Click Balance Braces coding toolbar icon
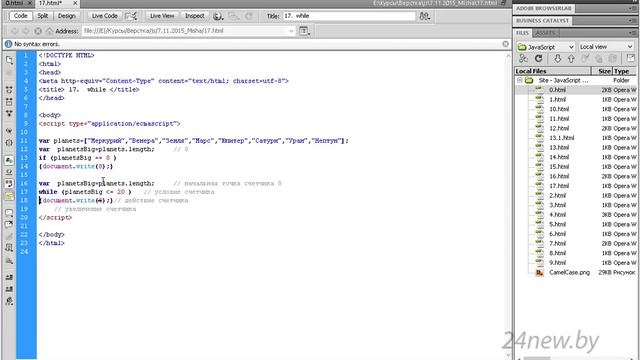The height and width of the screenshot is (360, 640). [x=9, y=143]
